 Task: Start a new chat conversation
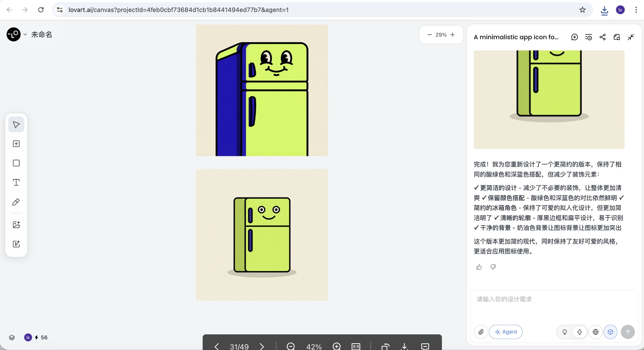574,37
